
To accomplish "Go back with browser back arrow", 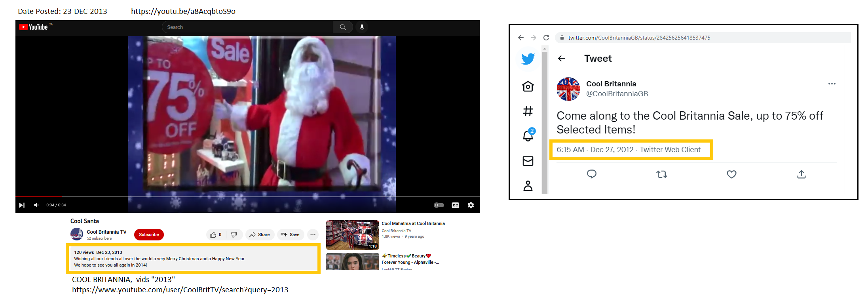I will pyautogui.click(x=521, y=38).
